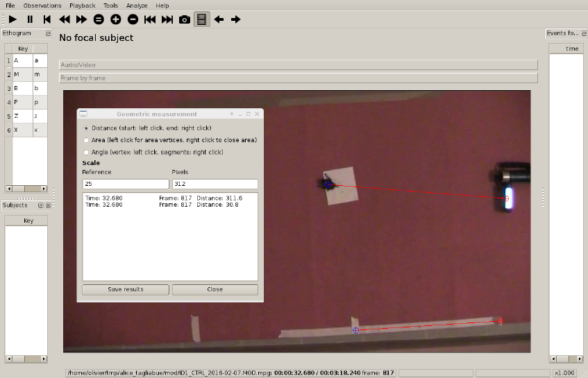Click the Frame by frame bar
Screen dimensions: 588x378
coord(298,78)
